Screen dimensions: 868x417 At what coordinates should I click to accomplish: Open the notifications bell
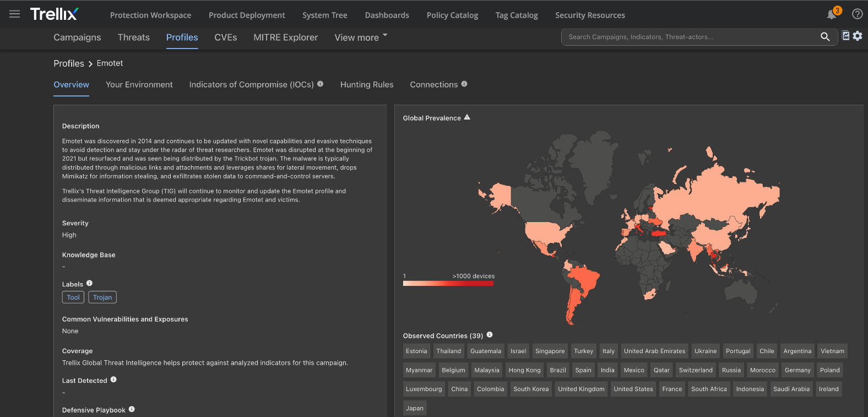tap(832, 15)
